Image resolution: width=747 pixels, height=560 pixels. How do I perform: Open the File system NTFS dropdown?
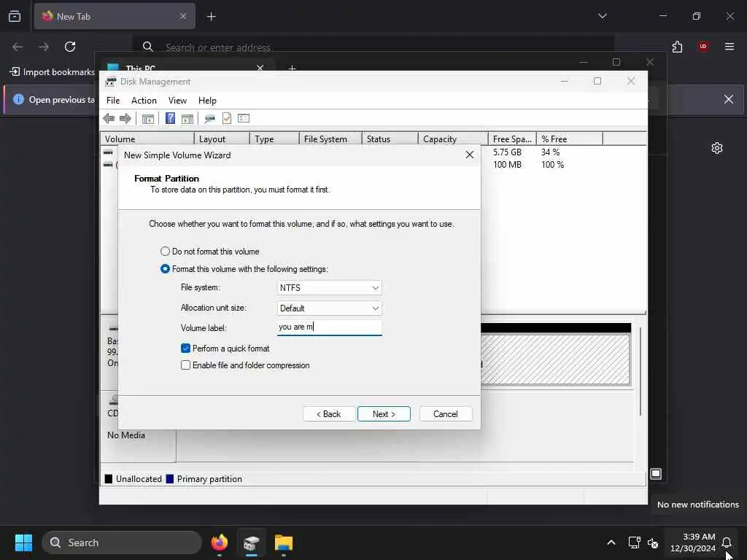tap(329, 287)
